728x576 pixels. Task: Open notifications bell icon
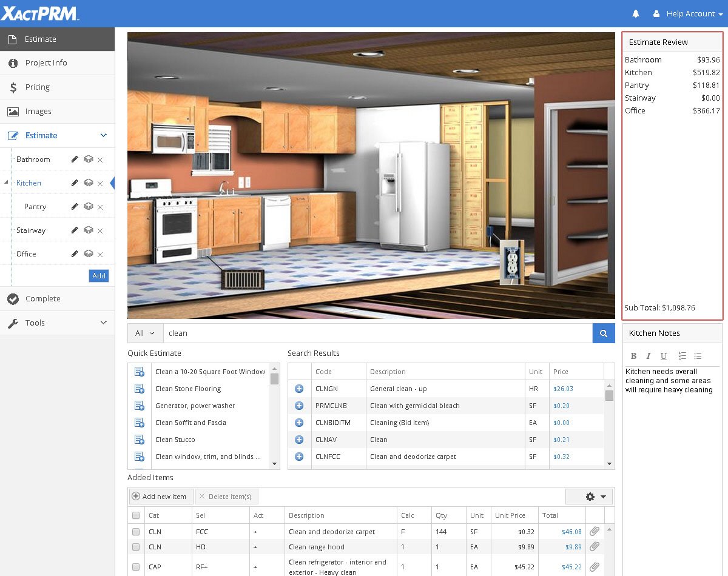point(636,13)
